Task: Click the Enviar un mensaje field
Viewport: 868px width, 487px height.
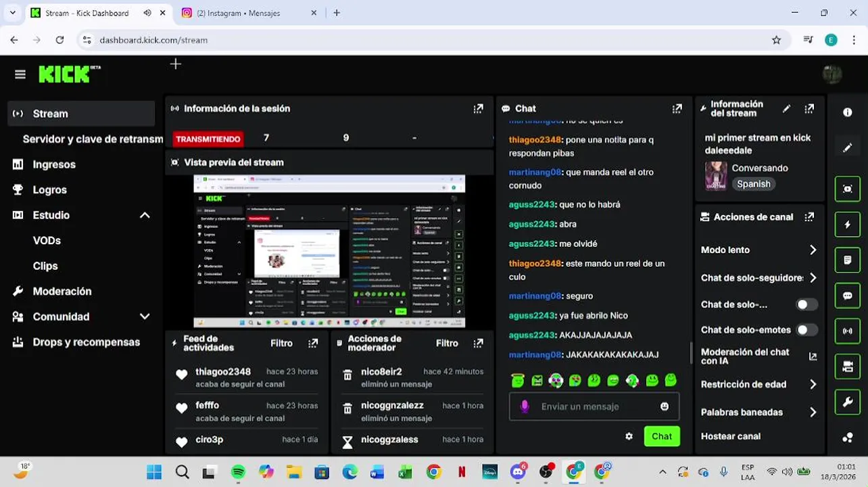Action: tap(594, 407)
